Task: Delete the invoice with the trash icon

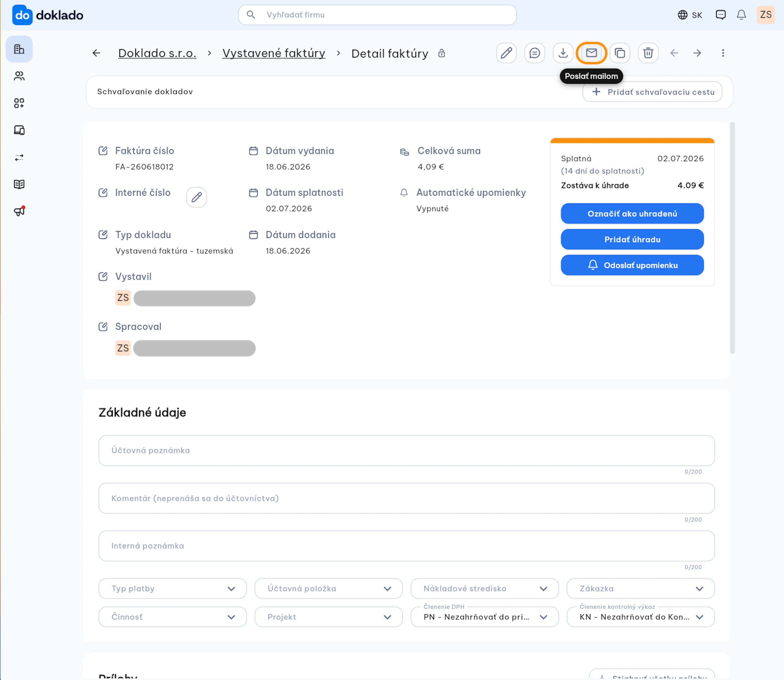Action: tap(648, 53)
